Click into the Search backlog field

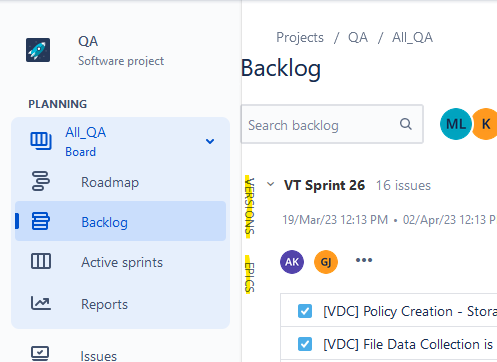332,124
